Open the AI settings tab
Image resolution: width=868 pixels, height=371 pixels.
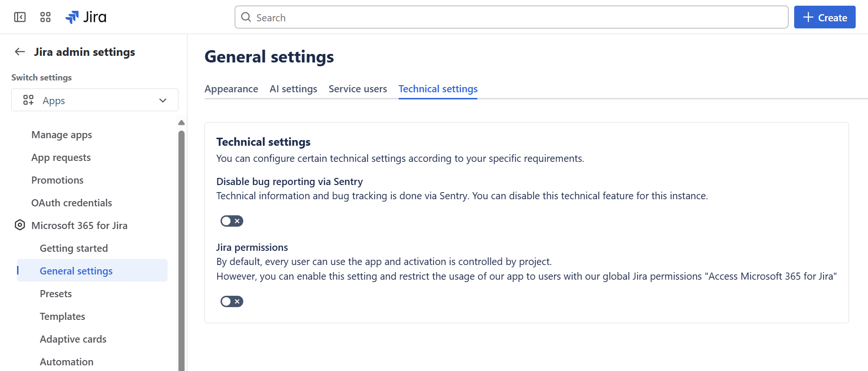coord(293,89)
